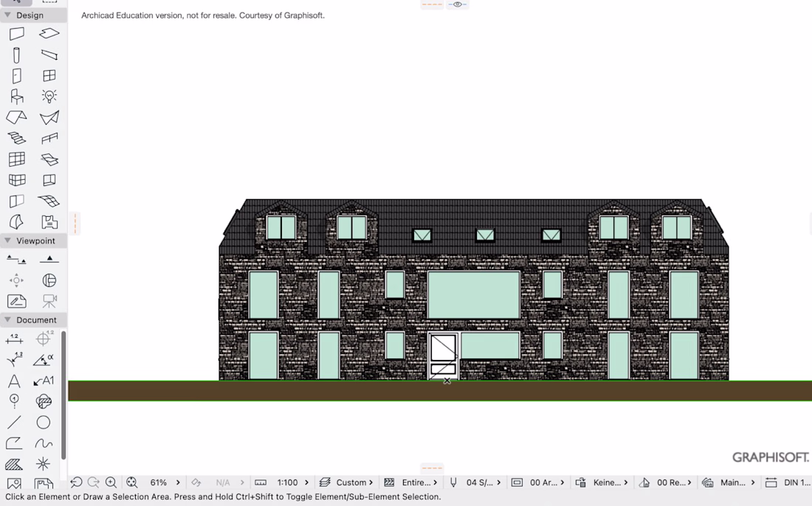Viewport: 812px width, 506px height.
Task: Select the Column tool
Action: pos(16,55)
